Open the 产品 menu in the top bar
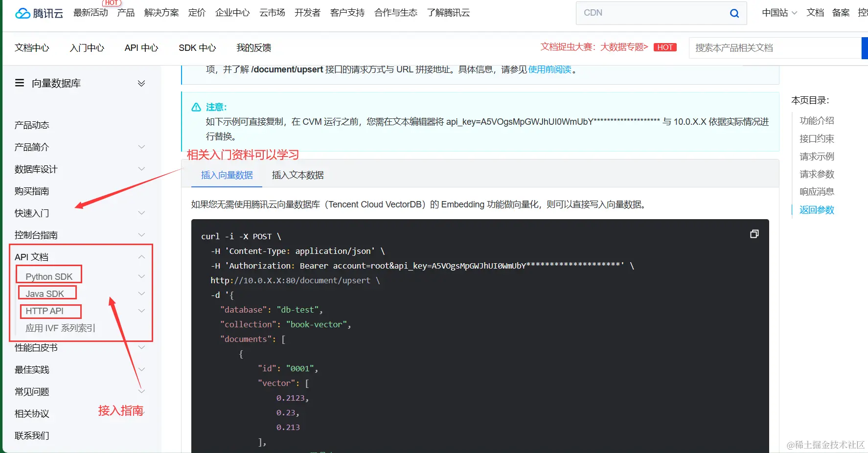Viewport: 868px width, 453px height. (126, 13)
